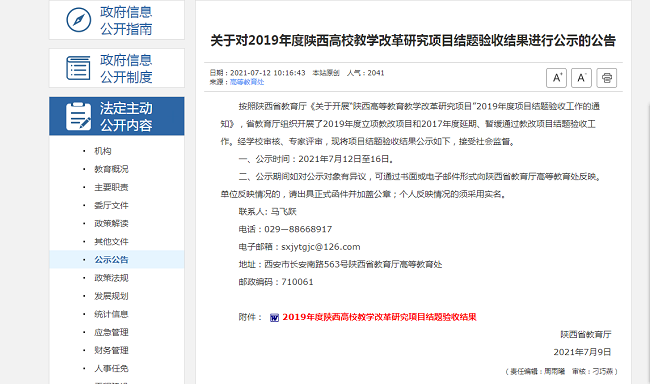Go to 政策解读 section
The height and width of the screenshot is (384, 650).
tap(111, 224)
